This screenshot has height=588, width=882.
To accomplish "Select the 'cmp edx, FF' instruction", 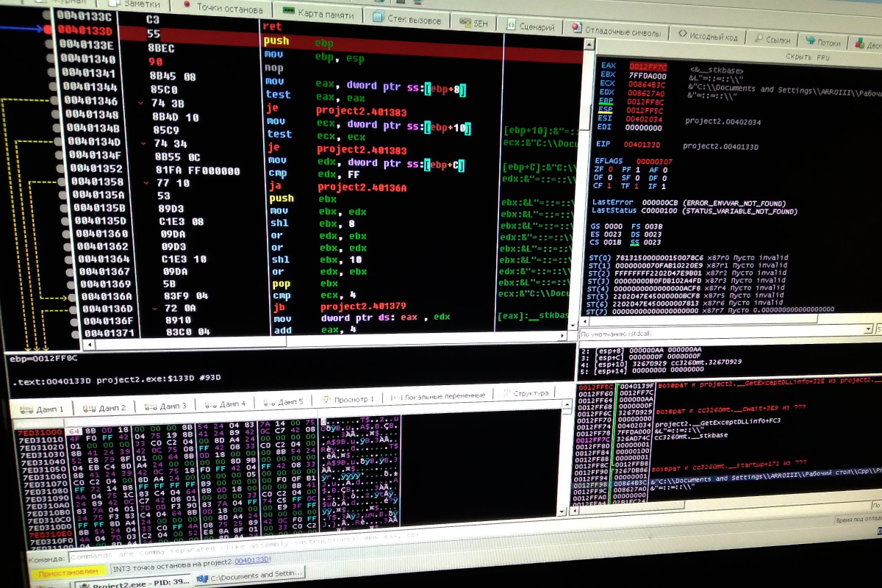I will click(x=316, y=173).
